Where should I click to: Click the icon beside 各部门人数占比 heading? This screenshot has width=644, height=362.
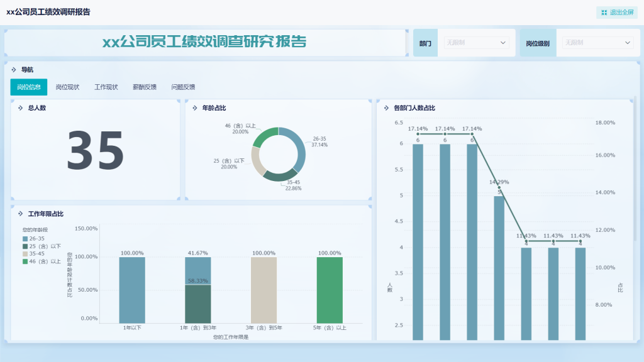386,108
